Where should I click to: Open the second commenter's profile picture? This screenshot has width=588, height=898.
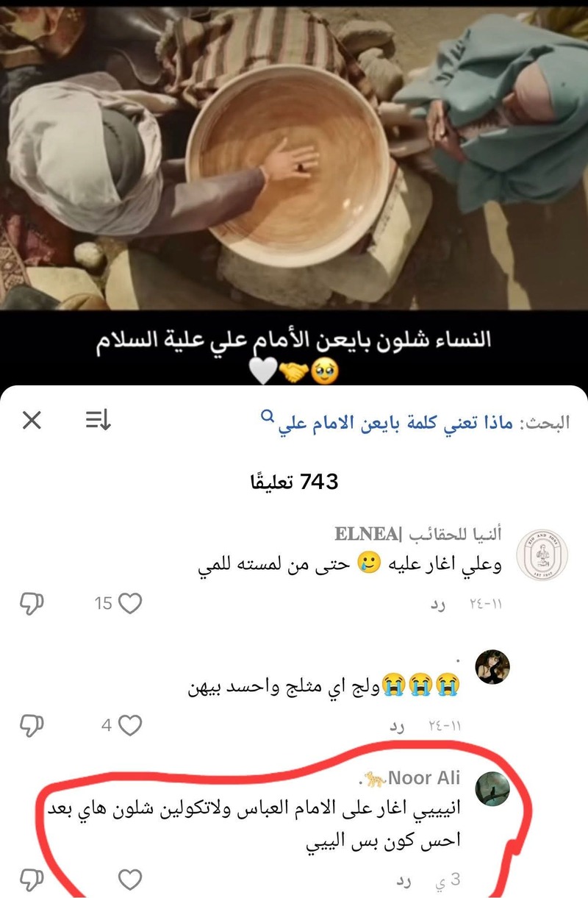(492, 667)
